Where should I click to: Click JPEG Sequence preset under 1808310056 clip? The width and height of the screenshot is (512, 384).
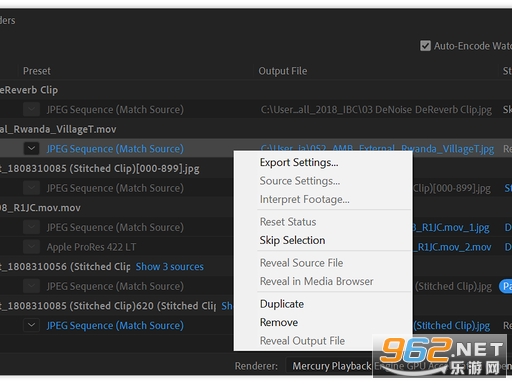115,286
